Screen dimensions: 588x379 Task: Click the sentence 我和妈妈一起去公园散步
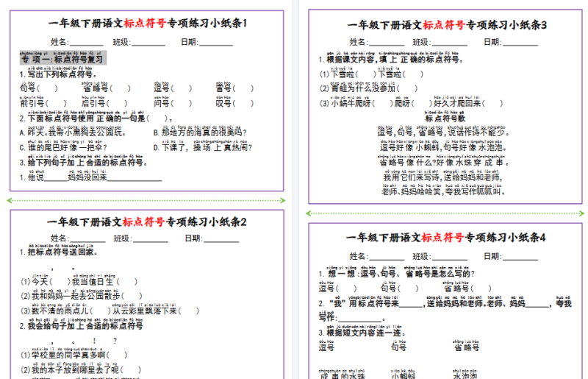pyautogui.click(x=82, y=296)
